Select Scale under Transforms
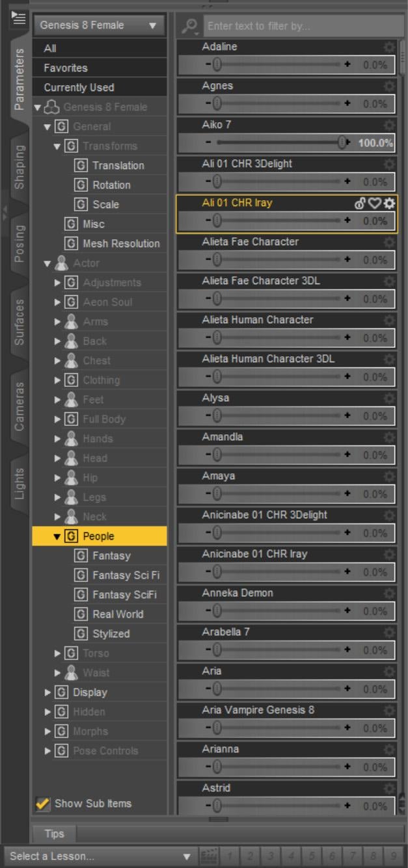The image size is (408, 868). [x=105, y=205]
